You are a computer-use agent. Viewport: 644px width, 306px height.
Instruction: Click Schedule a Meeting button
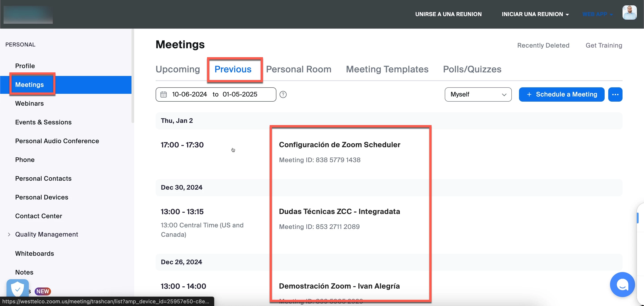tap(561, 94)
